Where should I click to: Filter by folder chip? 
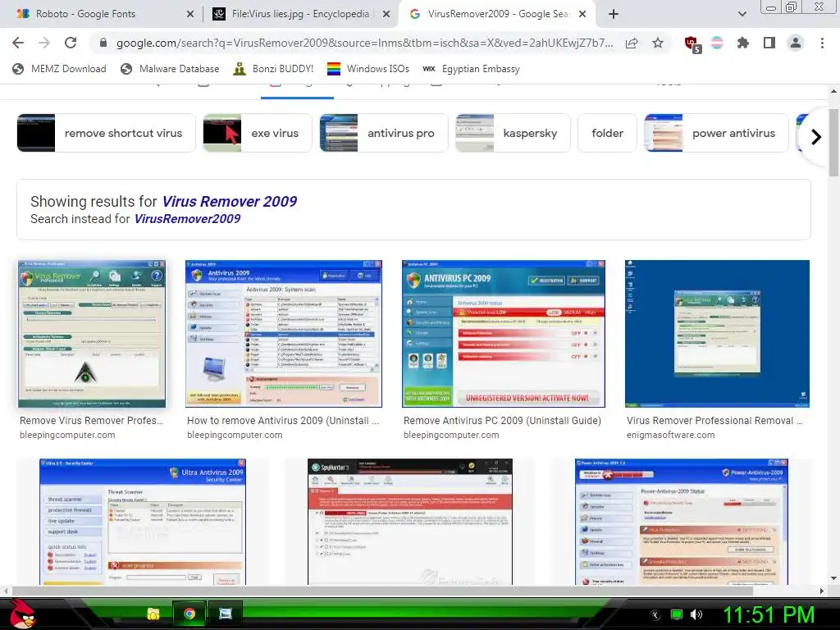607,133
